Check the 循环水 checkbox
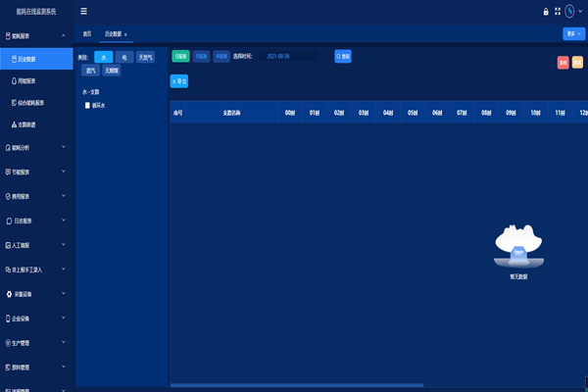 [87, 105]
